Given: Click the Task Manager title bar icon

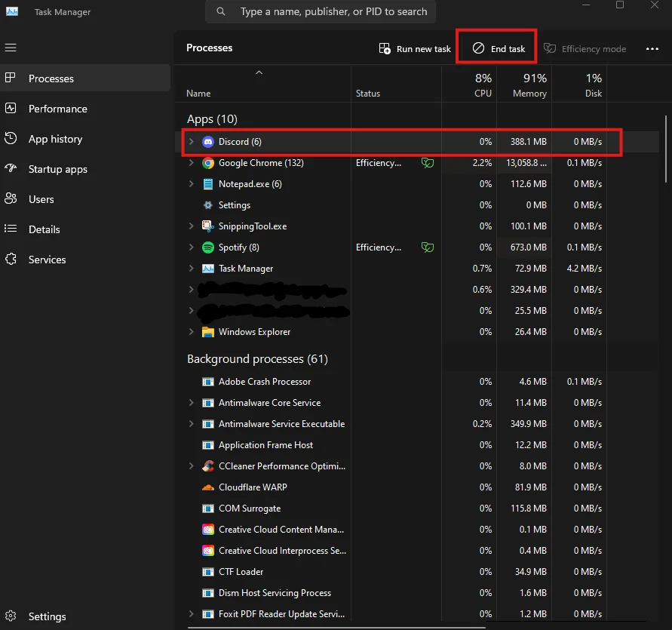Looking at the screenshot, I should click(12, 11).
